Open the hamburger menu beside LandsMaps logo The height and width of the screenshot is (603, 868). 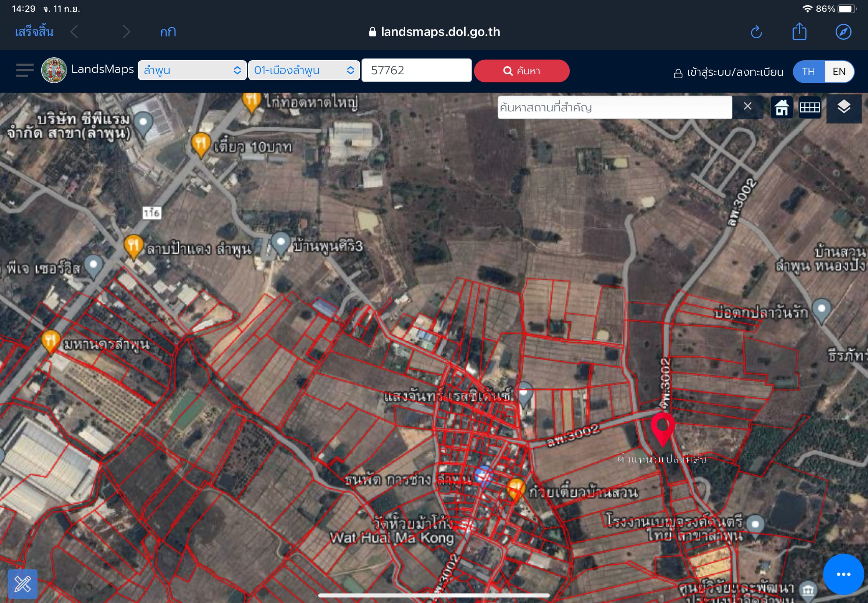point(25,70)
